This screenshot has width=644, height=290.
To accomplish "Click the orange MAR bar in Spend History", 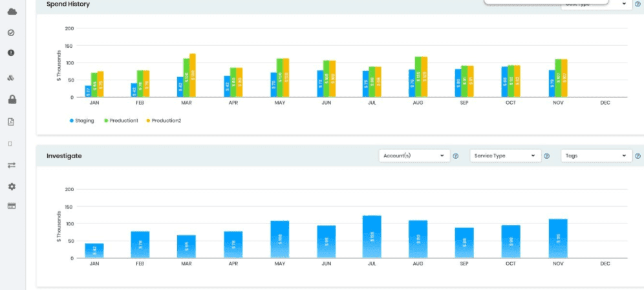I will point(192,76).
